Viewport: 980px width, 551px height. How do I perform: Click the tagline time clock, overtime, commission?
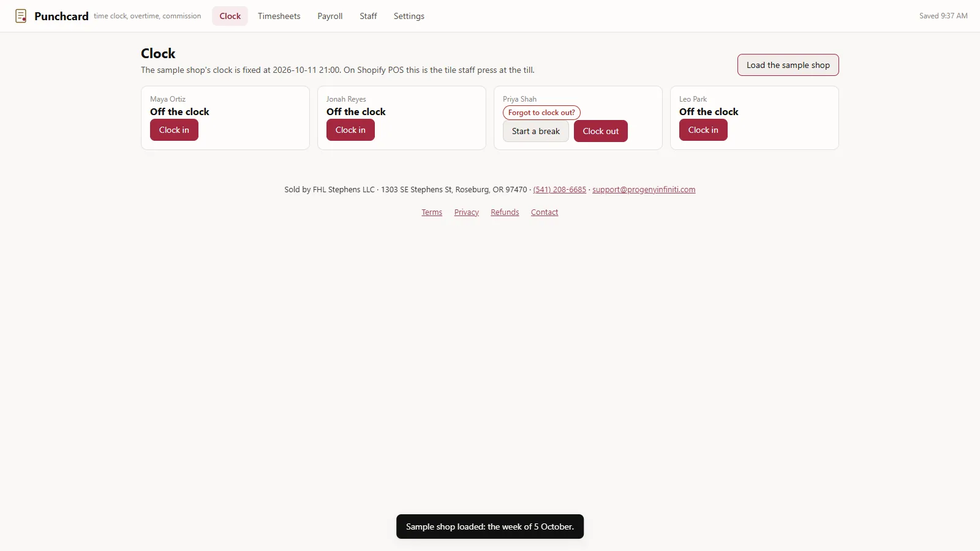(147, 16)
